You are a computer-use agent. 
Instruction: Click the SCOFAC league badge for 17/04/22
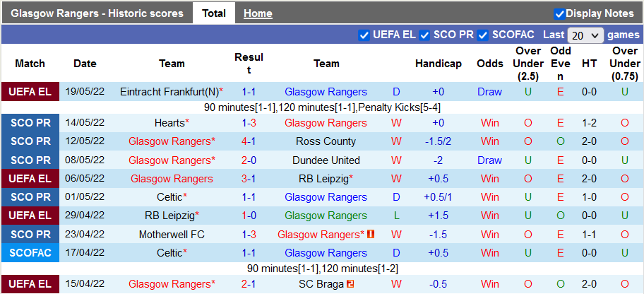coord(30,253)
